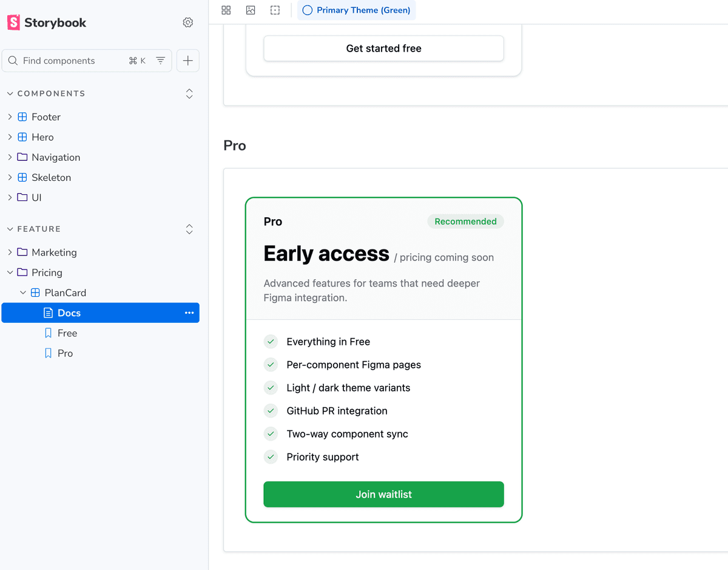Expand all items in Feature section
728x570 pixels.
coord(189,229)
